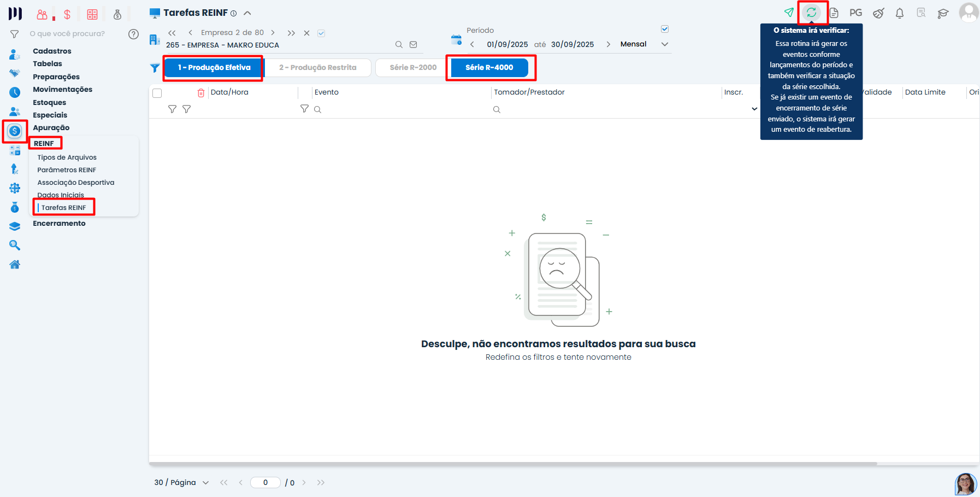The width and height of the screenshot is (980, 497).
Task: Click the red trash delete icon
Action: point(201,93)
